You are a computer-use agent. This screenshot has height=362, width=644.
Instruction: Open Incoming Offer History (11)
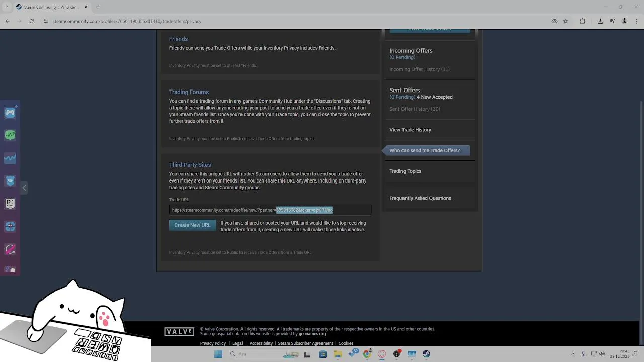[420, 69]
